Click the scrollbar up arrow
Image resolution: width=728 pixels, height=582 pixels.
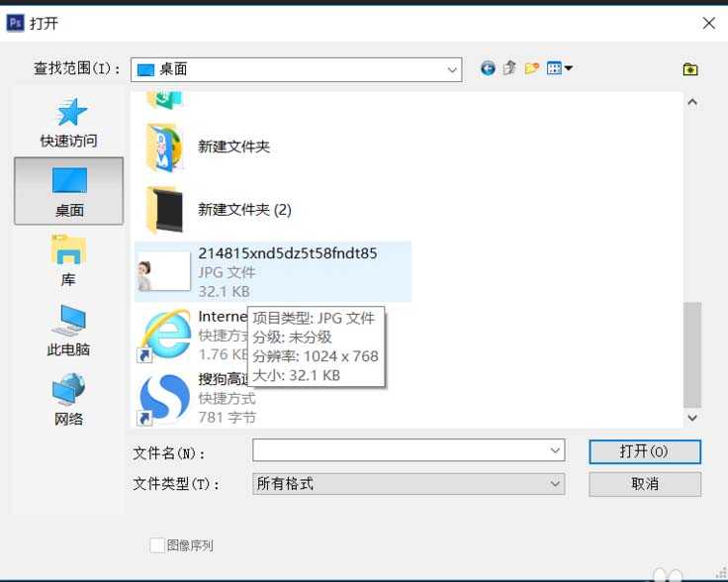pyautogui.click(x=692, y=102)
